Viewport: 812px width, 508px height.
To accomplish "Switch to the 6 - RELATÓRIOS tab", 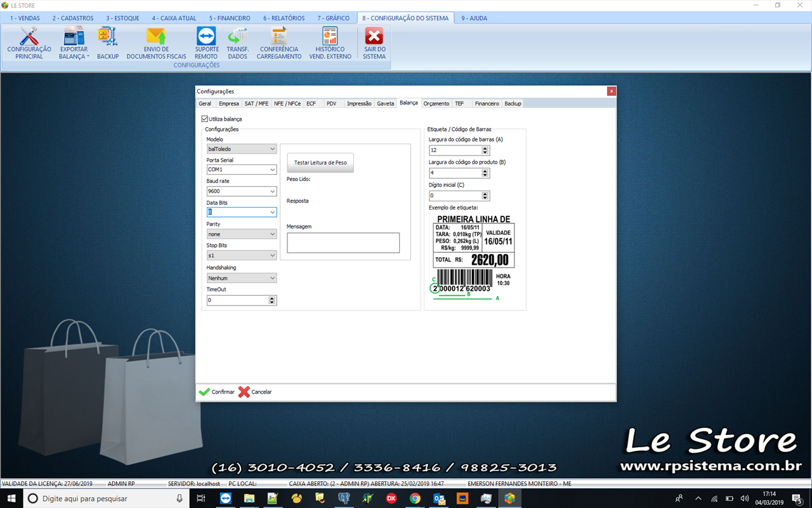I will click(284, 18).
